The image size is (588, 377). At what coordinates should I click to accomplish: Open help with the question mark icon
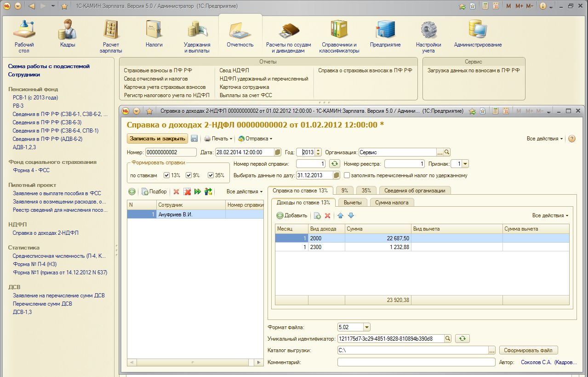[572, 139]
